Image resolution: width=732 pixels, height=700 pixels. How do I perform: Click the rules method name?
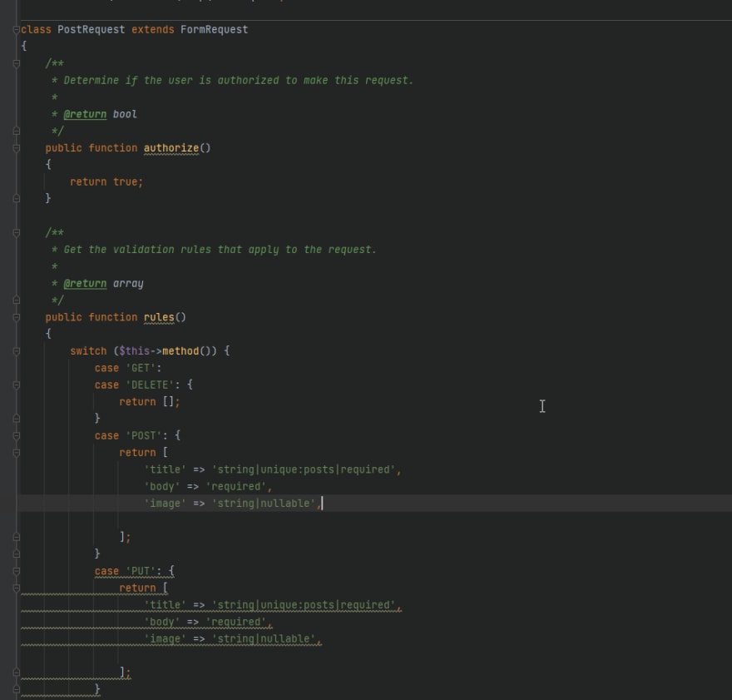click(159, 317)
